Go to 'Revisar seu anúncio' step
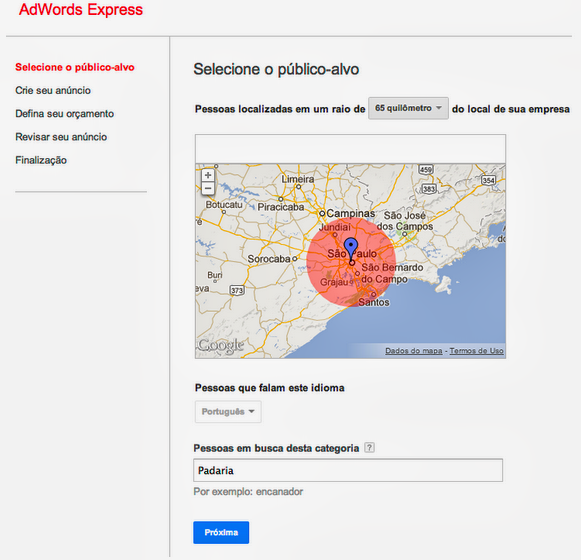The image size is (581, 560). click(61, 137)
